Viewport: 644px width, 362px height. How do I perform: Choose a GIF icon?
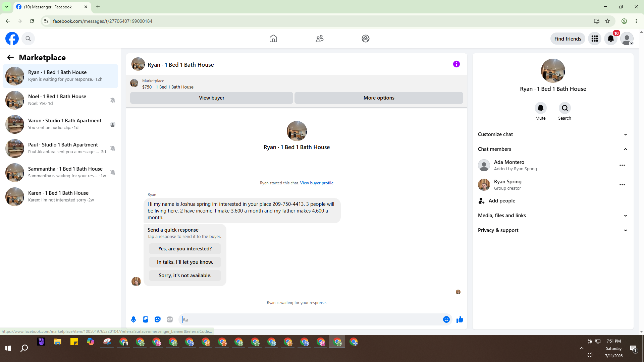coord(170,319)
